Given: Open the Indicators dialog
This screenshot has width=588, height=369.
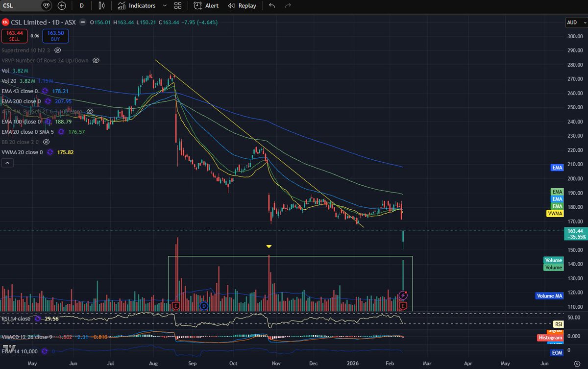Looking at the screenshot, I should tap(137, 6).
